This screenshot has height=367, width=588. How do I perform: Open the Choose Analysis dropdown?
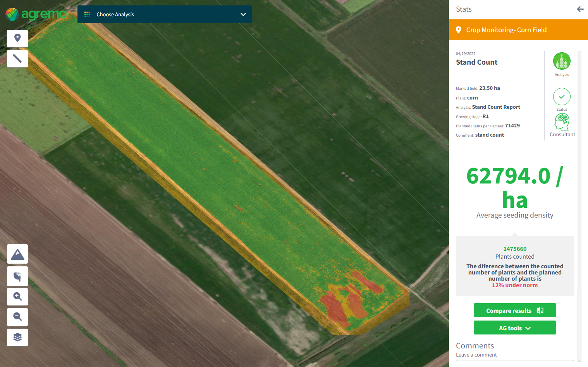click(165, 14)
